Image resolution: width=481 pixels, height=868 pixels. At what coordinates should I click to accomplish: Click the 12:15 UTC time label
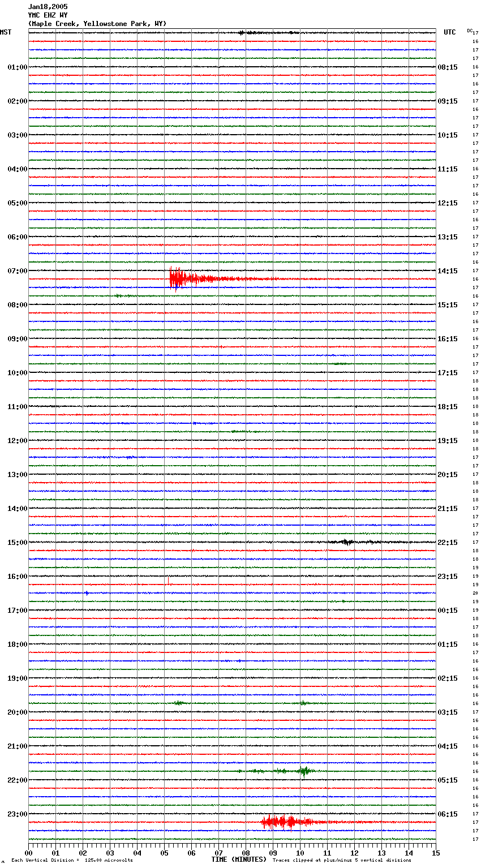click(x=448, y=203)
